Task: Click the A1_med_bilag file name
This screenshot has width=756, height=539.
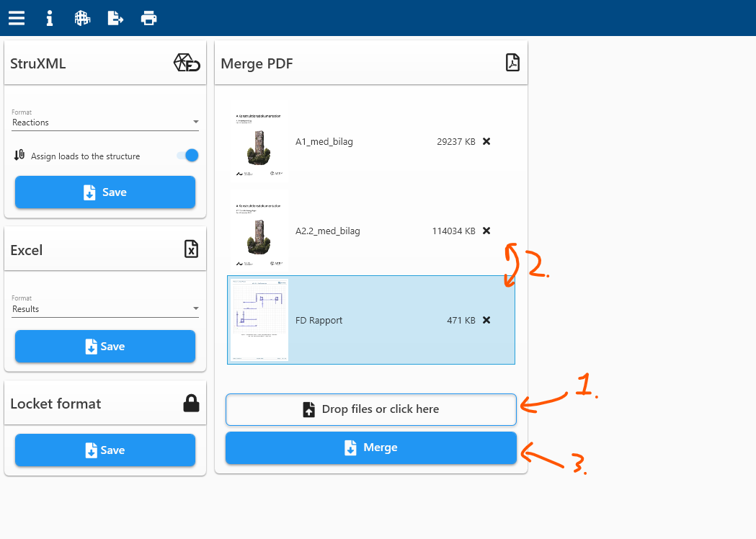Action: click(x=324, y=142)
